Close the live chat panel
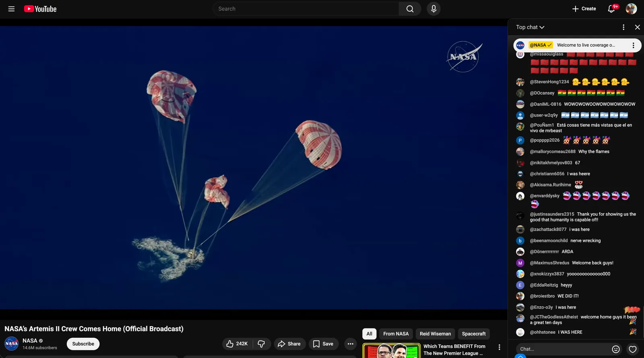Image resolution: width=644 pixels, height=358 pixels. 637,27
